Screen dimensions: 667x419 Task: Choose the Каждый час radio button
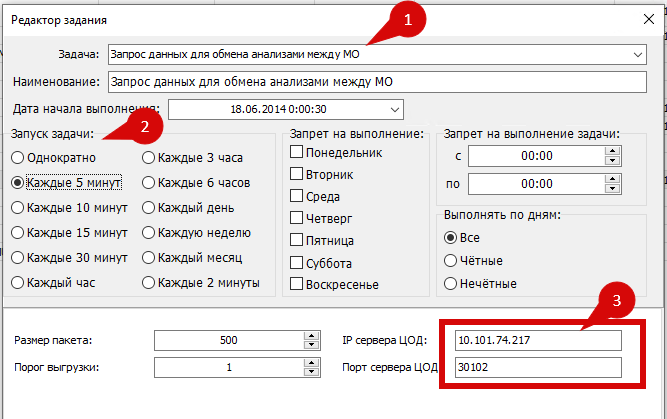[18, 282]
